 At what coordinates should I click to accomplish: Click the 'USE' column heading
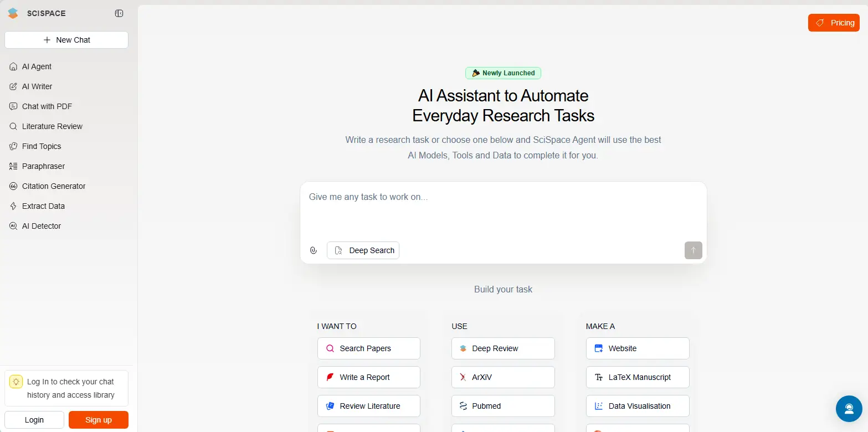tap(460, 326)
